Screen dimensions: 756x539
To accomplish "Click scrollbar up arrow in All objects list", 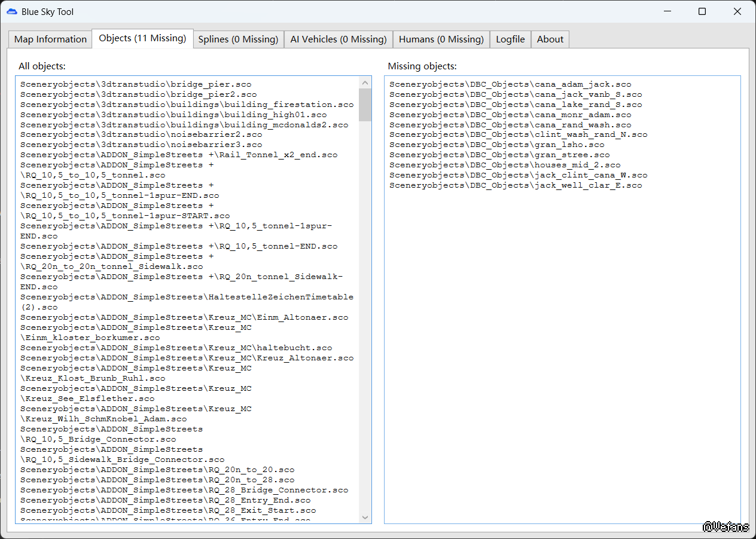I will coord(365,82).
